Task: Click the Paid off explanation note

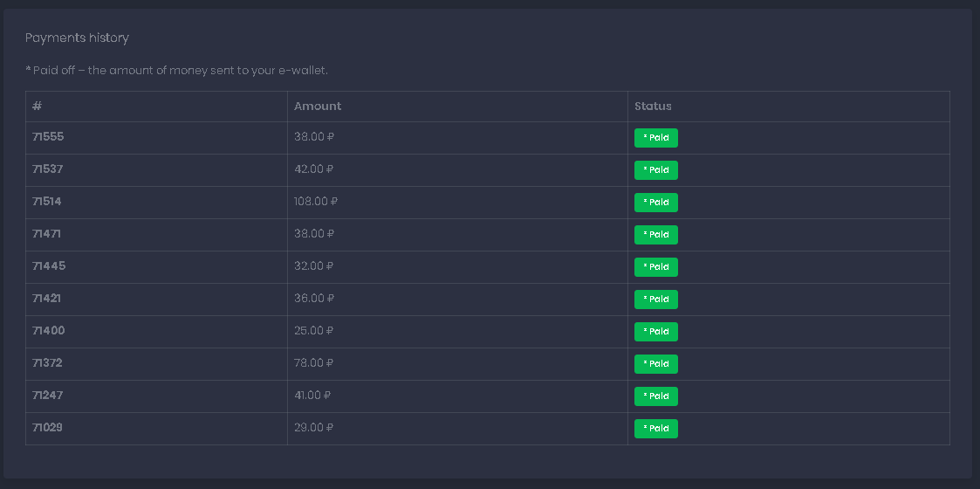Action: tap(176, 70)
